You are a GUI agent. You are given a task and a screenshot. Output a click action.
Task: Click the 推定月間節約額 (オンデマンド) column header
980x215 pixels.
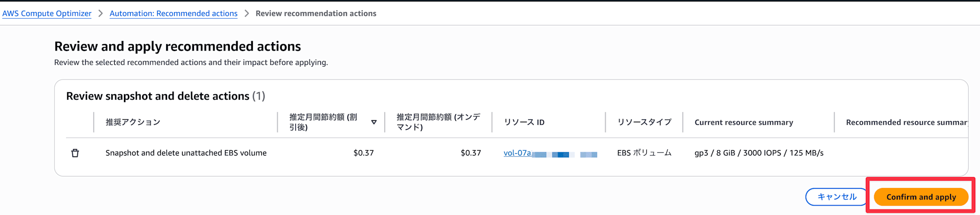pyautogui.click(x=438, y=122)
